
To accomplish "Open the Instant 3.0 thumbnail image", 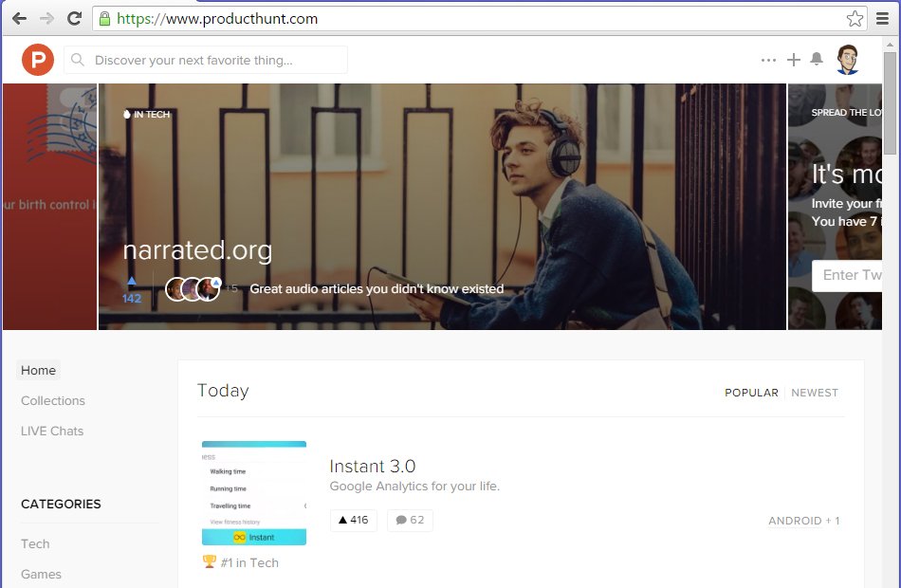I will tap(254, 493).
